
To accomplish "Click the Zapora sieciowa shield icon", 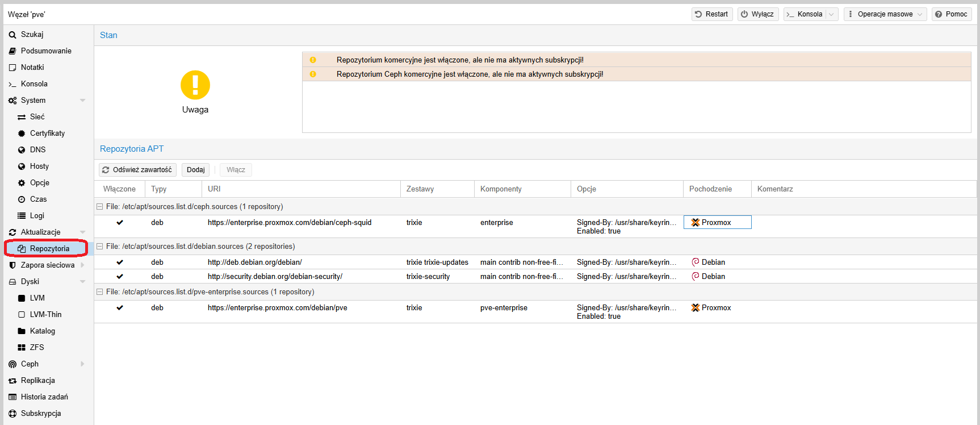I will point(12,265).
